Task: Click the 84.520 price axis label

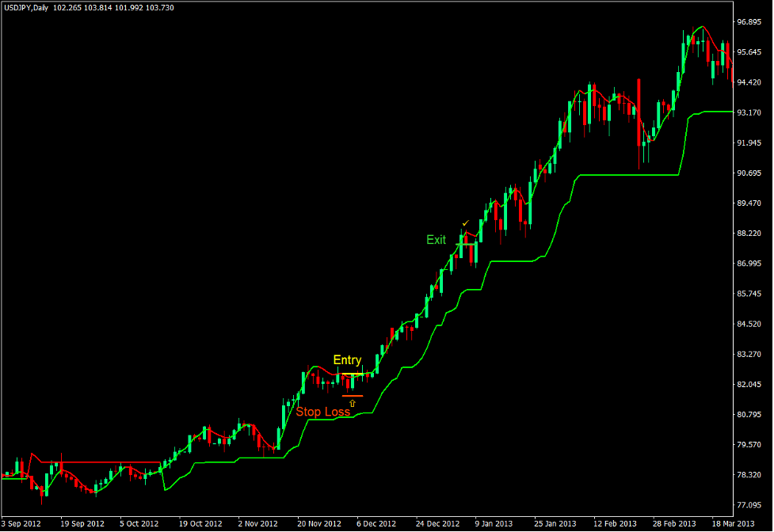Action: [x=749, y=324]
